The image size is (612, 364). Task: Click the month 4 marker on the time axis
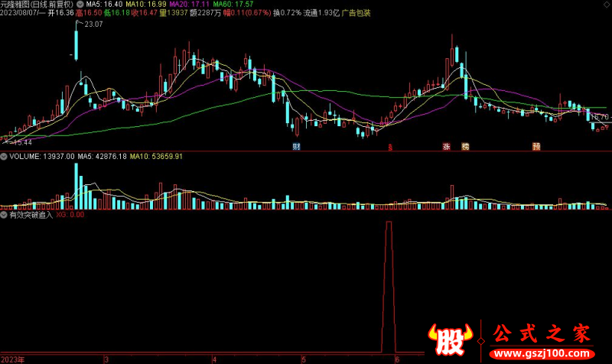click(215, 359)
